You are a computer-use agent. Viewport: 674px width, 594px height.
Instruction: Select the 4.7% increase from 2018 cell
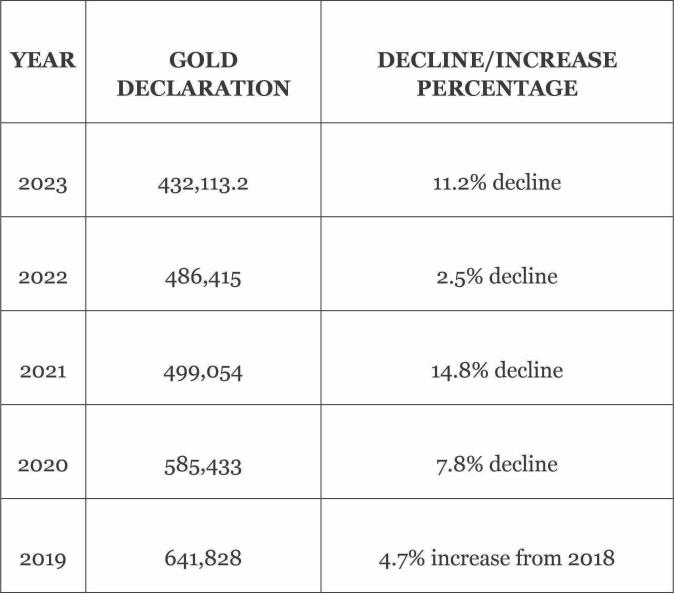point(497,558)
